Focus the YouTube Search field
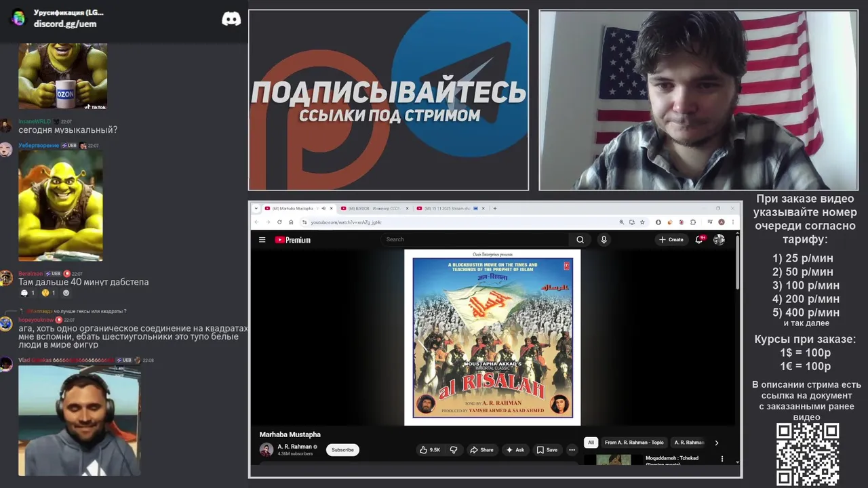868x488 pixels. [476, 239]
